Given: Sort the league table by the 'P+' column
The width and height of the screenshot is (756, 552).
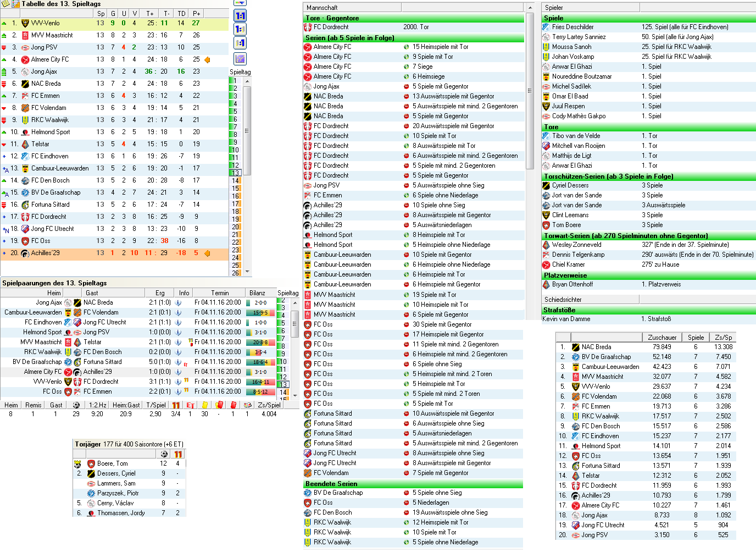Looking at the screenshot, I should pyautogui.click(x=196, y=14).
